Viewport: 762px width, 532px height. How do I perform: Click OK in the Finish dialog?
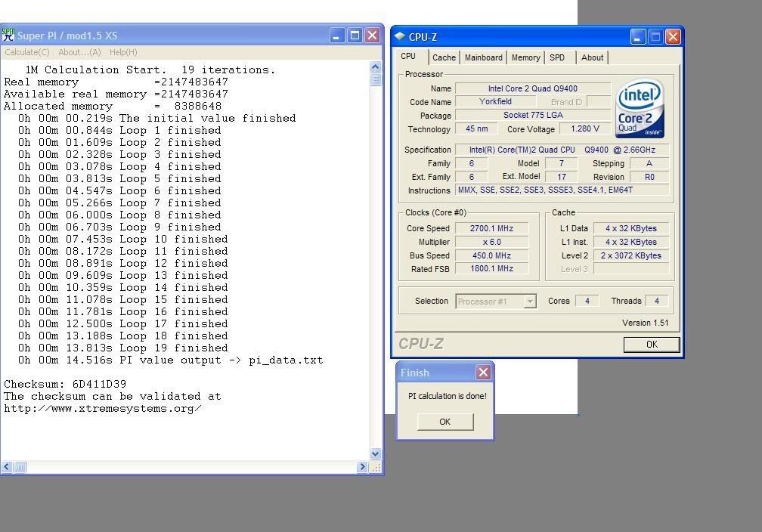pyautogui.click(x=445, y=422)
